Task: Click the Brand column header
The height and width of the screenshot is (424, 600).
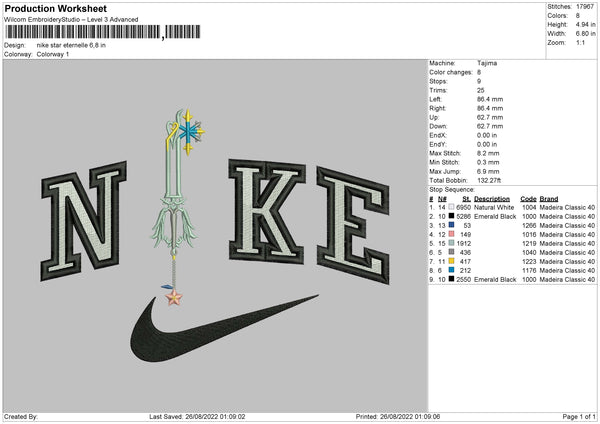Action: click(549, 199)
